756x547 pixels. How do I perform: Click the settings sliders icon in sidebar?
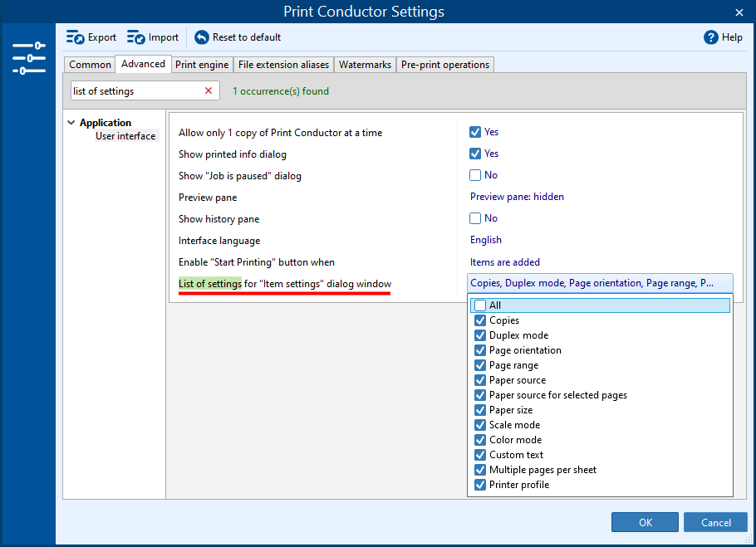(x=29, y=58)
